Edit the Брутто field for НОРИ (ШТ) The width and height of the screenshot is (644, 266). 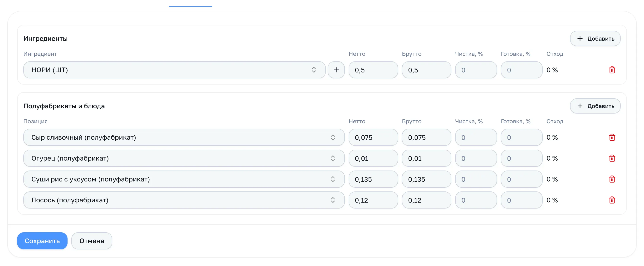[426, 70]
